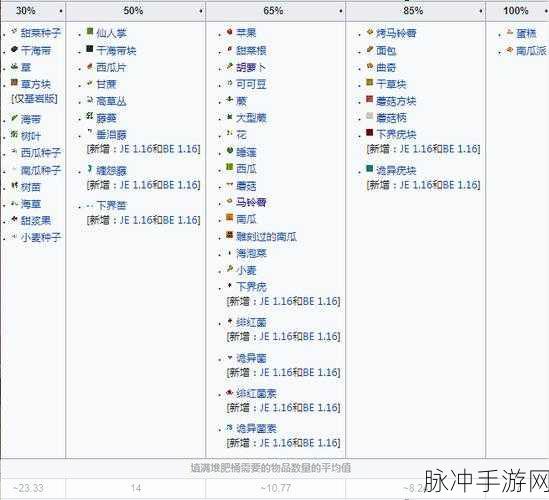
Task: Sort the table by the 85% column arrow
Action: [481, 11]
